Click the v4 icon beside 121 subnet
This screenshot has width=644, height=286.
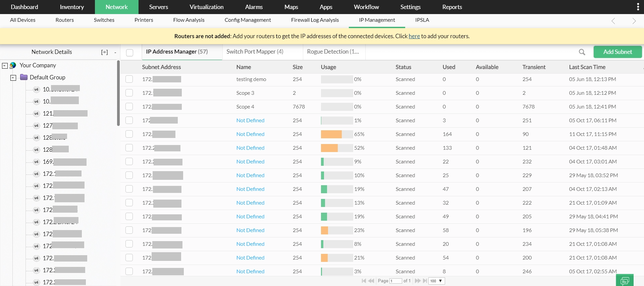coord(37,114)
